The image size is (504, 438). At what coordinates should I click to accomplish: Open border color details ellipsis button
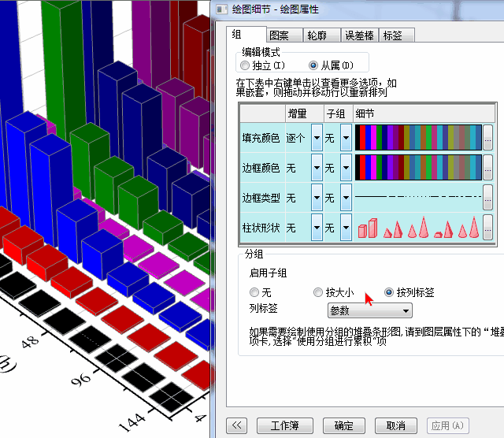[487, 168]
